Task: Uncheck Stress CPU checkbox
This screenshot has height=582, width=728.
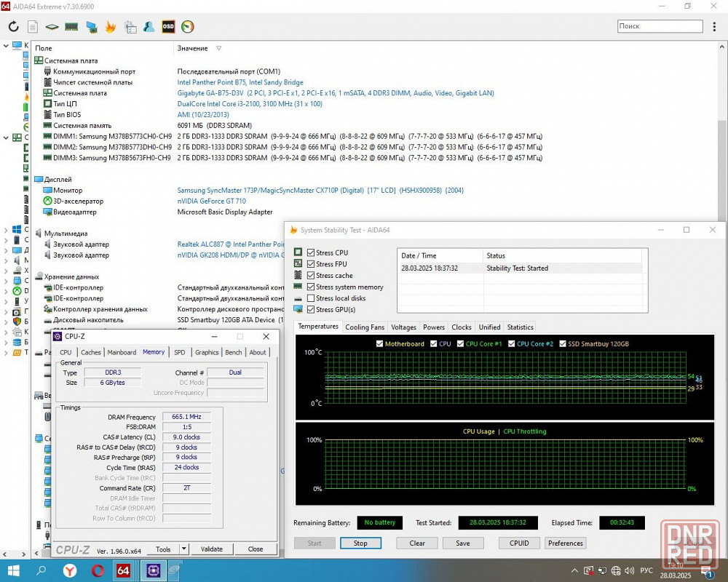Action: tap(311, 252)
